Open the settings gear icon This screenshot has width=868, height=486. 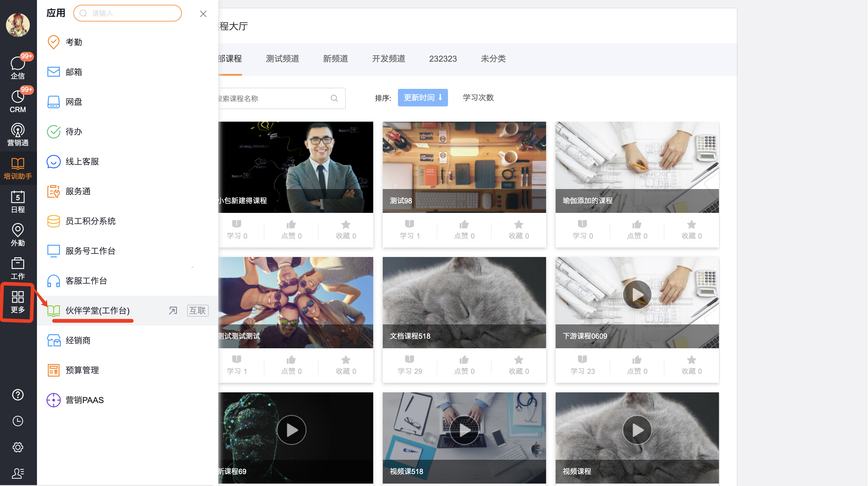pos(18,447)
